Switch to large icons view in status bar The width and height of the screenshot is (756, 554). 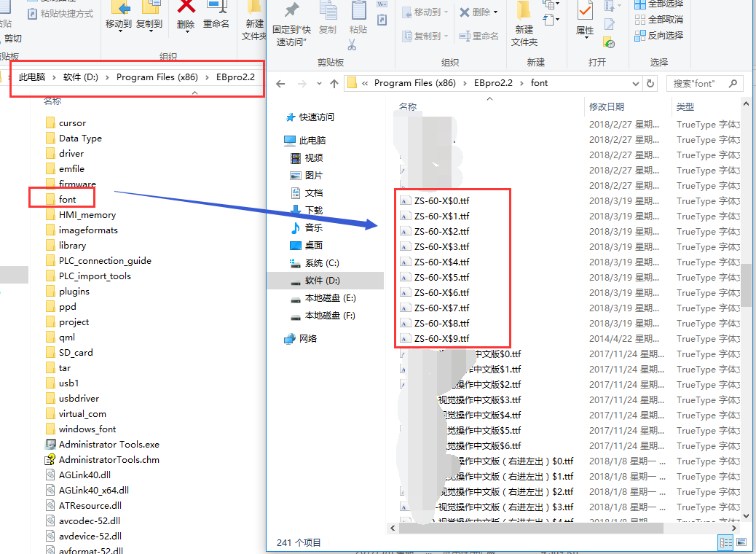point(741,542)
